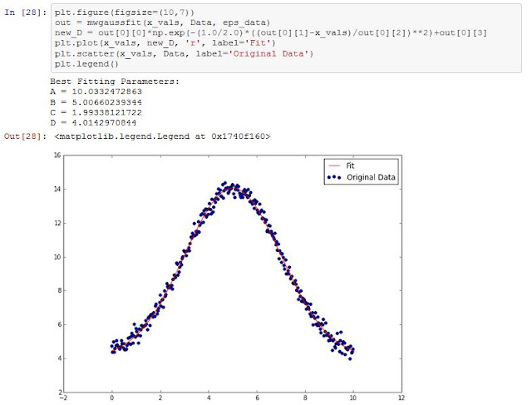
Task: Click the plt.legend() code line
Action: pos(86,64)
